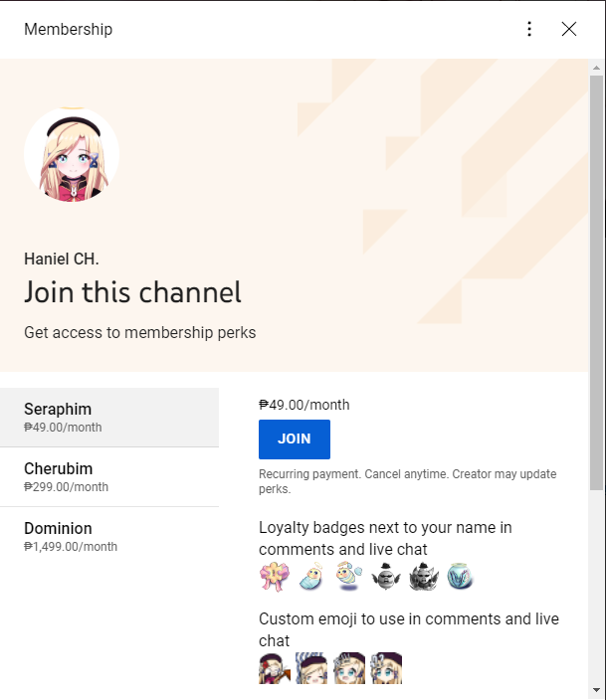This screenshot has width=606, height=700.
Task: Click the third custom emoji with blue eyes
Action: pyautogui.click(x=349, y=668)
